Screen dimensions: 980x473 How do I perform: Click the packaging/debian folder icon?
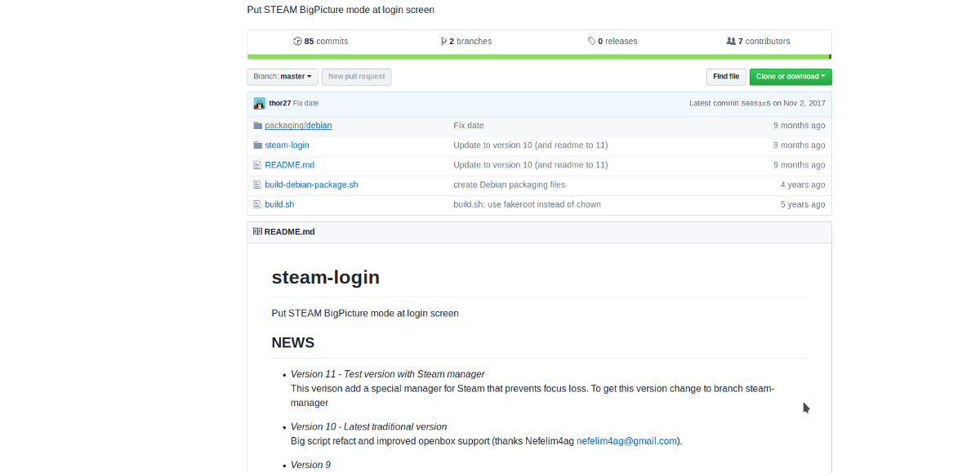pos(258,126)
